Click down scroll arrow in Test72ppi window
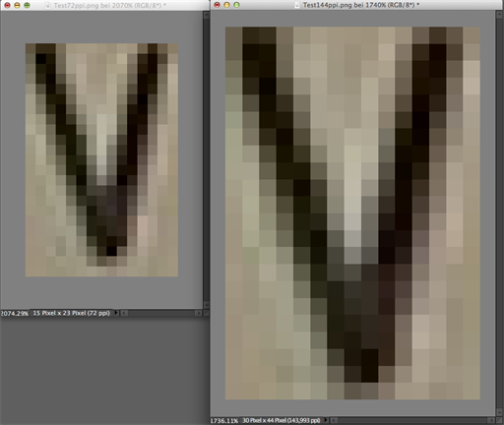This screenshot has width=504, height=425. (206, 305)
